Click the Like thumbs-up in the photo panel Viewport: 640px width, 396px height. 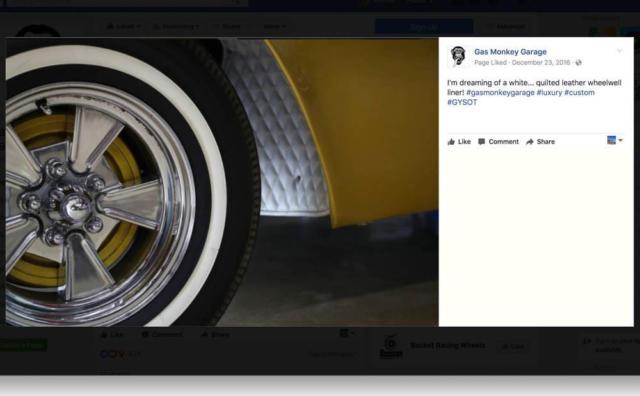point(451,142)
